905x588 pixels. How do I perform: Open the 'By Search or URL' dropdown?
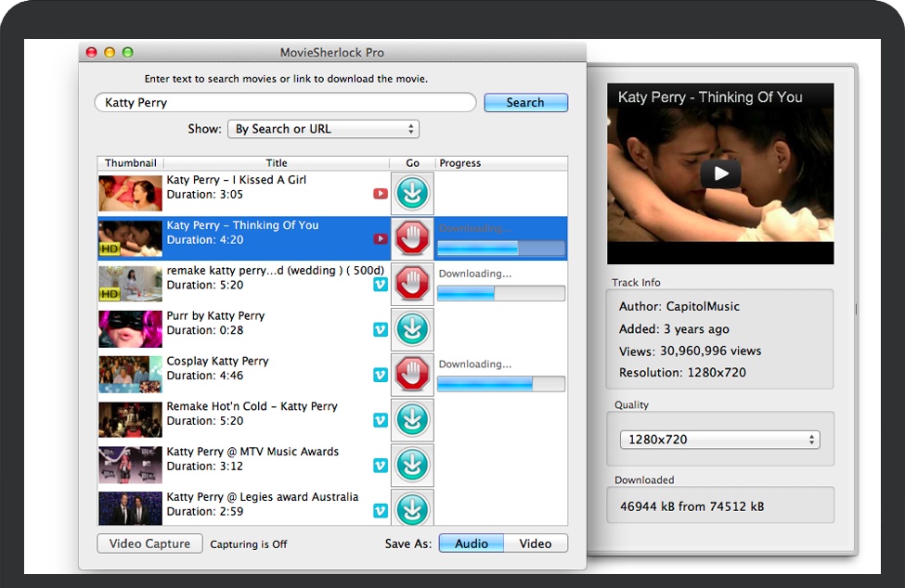(323, 129)
